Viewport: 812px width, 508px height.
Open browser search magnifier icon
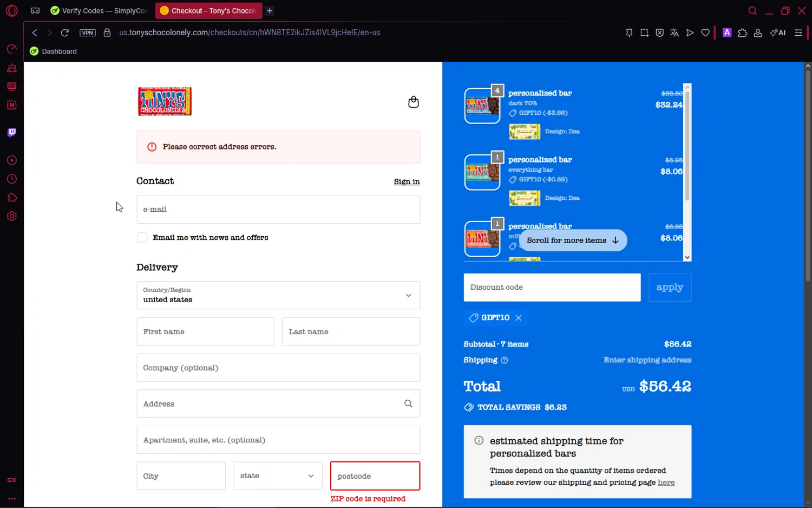(752, 11)
